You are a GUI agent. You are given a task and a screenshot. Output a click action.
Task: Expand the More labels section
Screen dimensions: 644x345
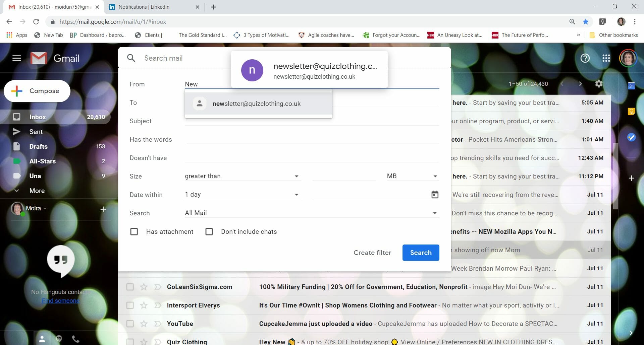tap(37, 191)
